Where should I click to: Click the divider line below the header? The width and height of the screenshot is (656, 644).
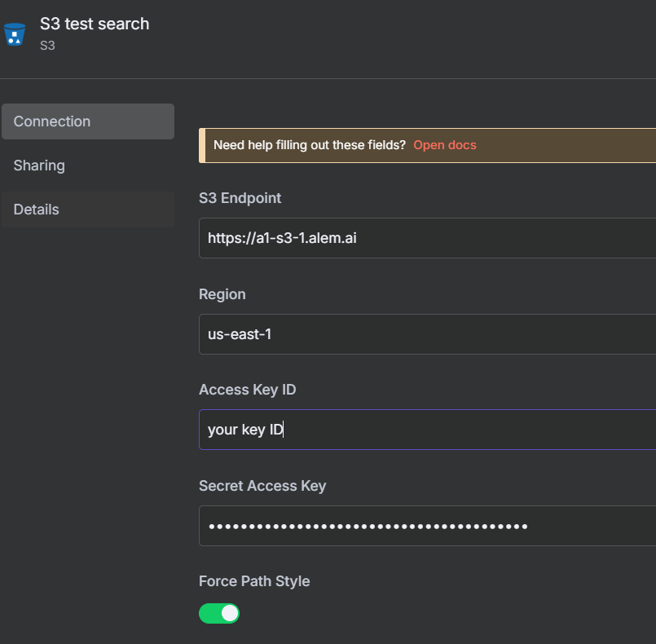328,78
